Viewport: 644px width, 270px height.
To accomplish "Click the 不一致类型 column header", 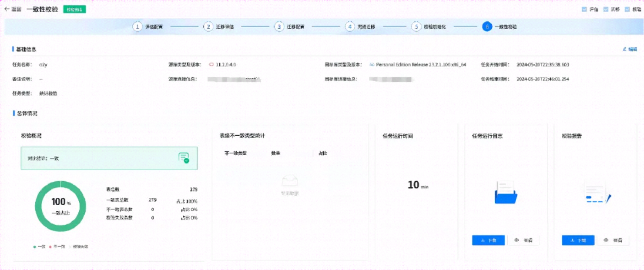I will pos(235,153).
